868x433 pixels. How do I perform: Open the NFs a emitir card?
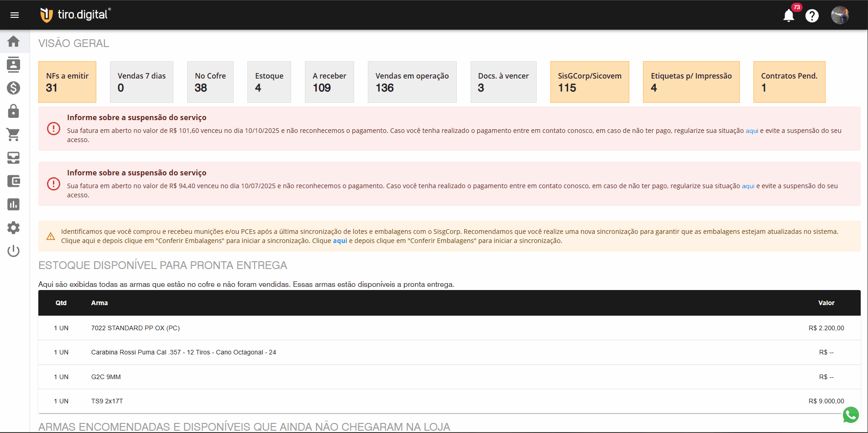(x=67, y=82)
